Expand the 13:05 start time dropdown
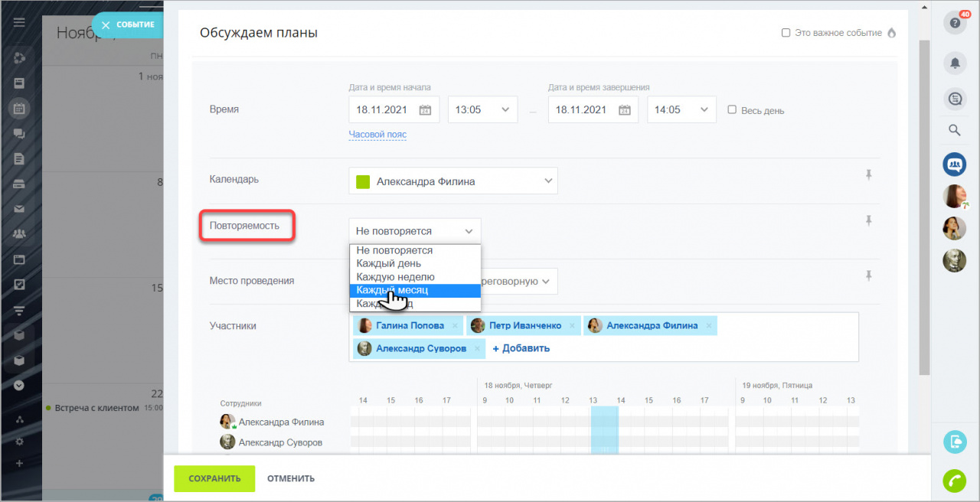This screenshot has height=502, width=980. point(482,109)
